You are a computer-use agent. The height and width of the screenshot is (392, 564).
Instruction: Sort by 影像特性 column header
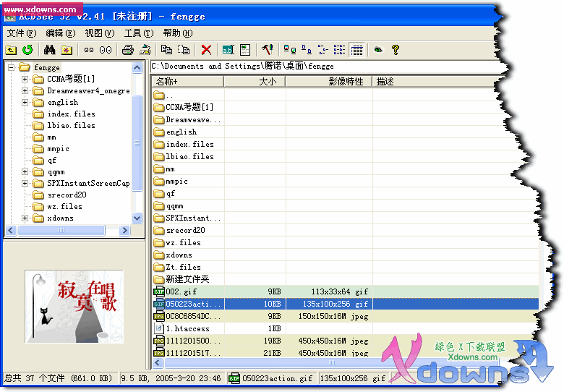pyautogui.click(x=329, y=82)
